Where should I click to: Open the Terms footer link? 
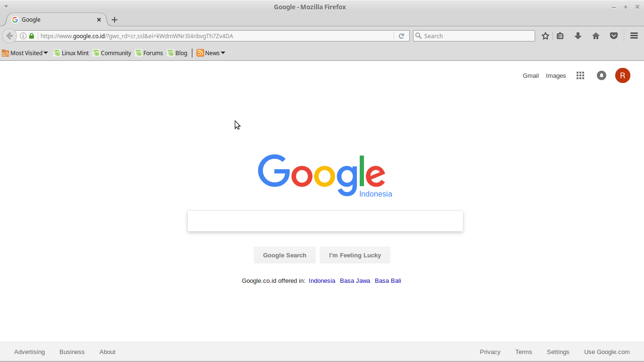pos(524,352)
